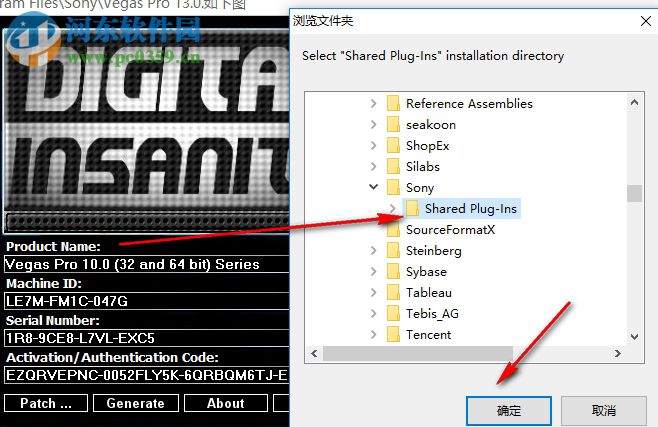
Task: Expand the Sybase folder node
Action: tap(373, 271)
